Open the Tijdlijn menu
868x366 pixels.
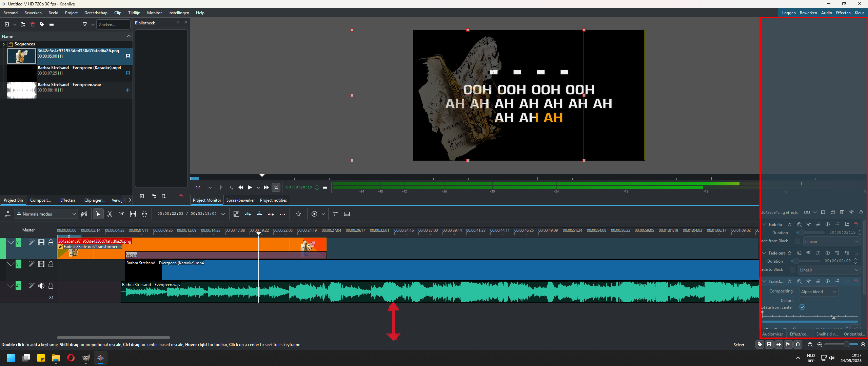click(x=134, y=13)
